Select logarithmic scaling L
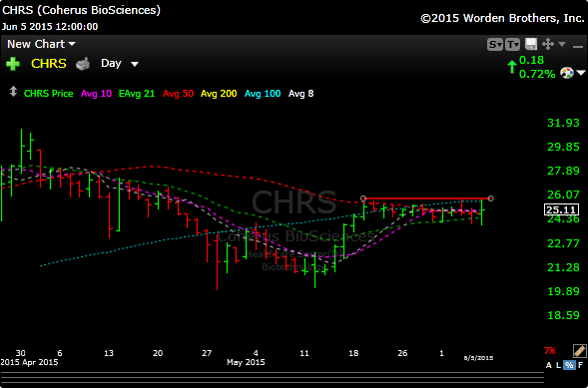 pyautogui.click(x=558, y=365)
